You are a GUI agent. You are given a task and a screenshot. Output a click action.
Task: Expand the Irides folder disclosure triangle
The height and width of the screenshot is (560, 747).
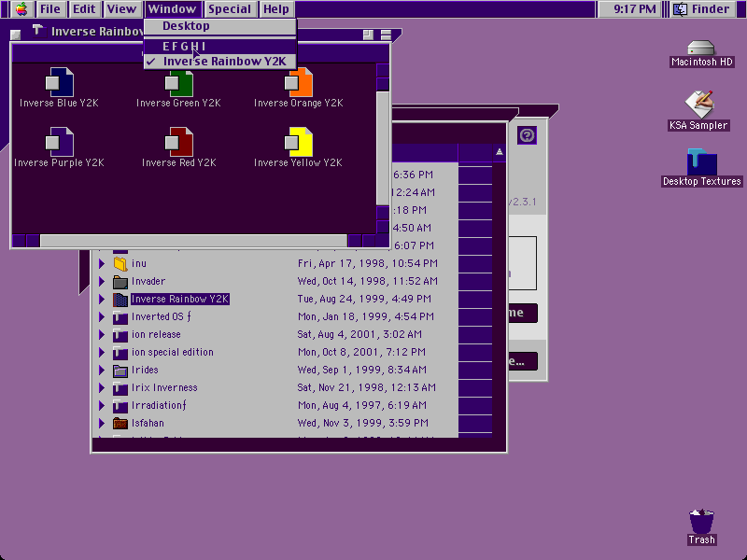pos(102,370)
